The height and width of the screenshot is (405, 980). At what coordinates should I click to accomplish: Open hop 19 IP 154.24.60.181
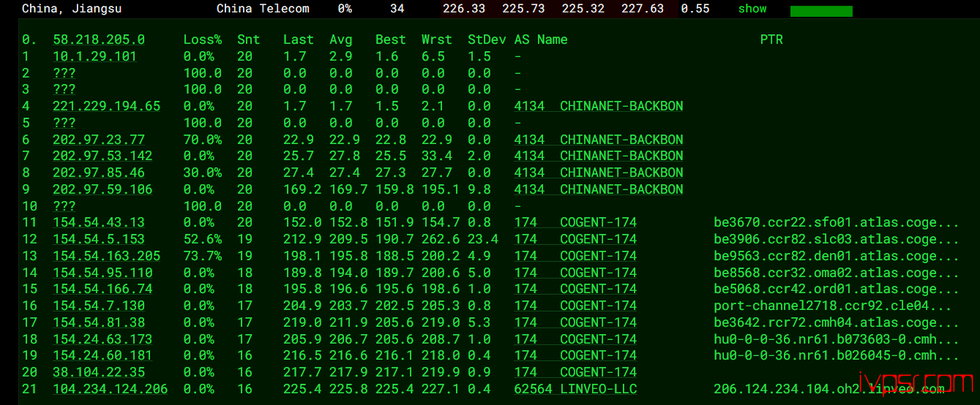click(x=102, y=355)
